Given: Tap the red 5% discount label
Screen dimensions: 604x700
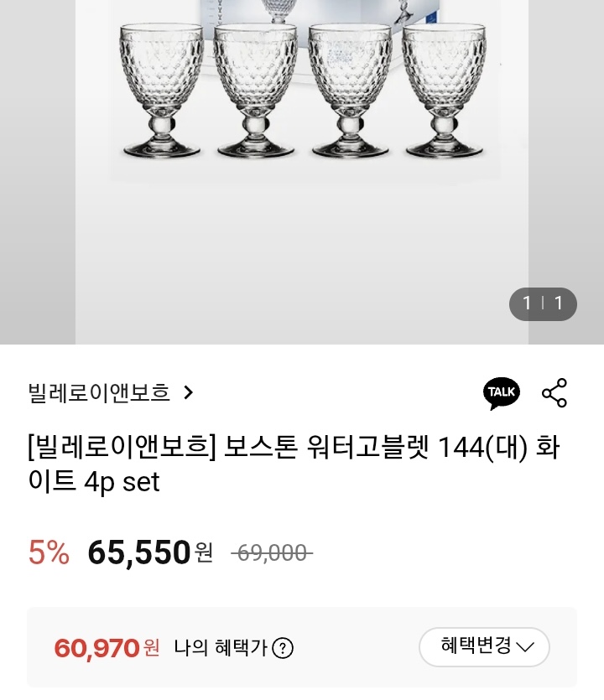Looking at the screenshot, I should 49,552.
